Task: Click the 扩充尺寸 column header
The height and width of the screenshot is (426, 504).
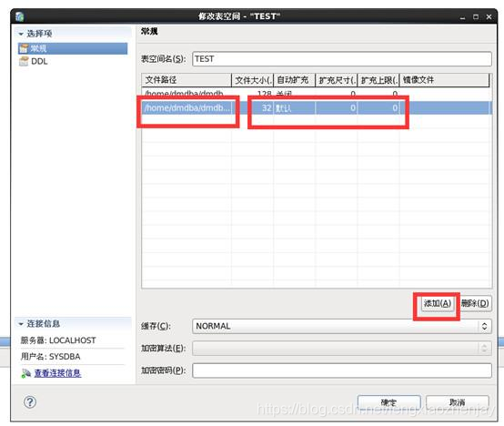Action: point(337,80)
